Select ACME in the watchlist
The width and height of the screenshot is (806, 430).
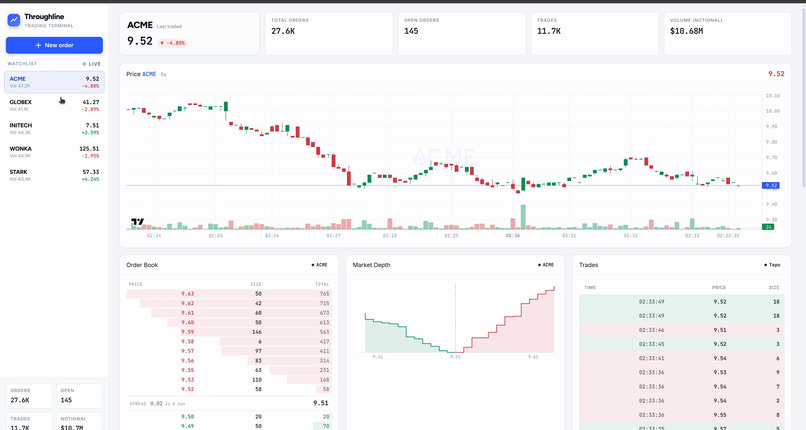tap(54, 82)
